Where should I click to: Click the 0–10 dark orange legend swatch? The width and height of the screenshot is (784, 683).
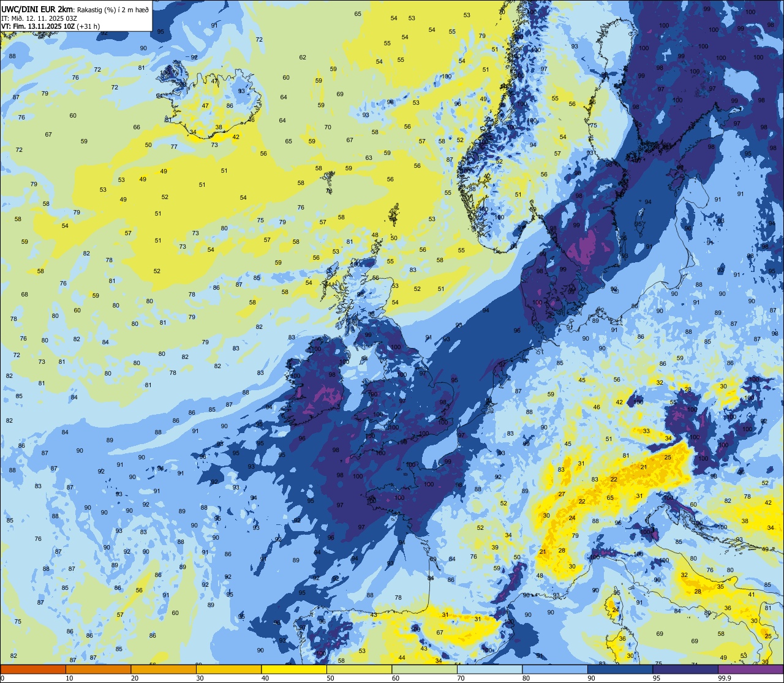point(33,669)
